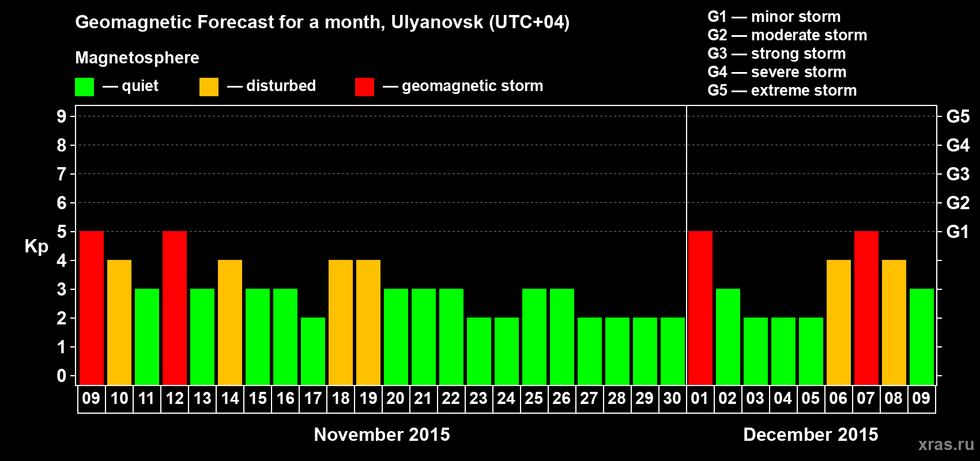Image resolution: width=980 pixels, height=461 pixels.
Task: Click the Kp value 9 axis tick
Action: 62,116
